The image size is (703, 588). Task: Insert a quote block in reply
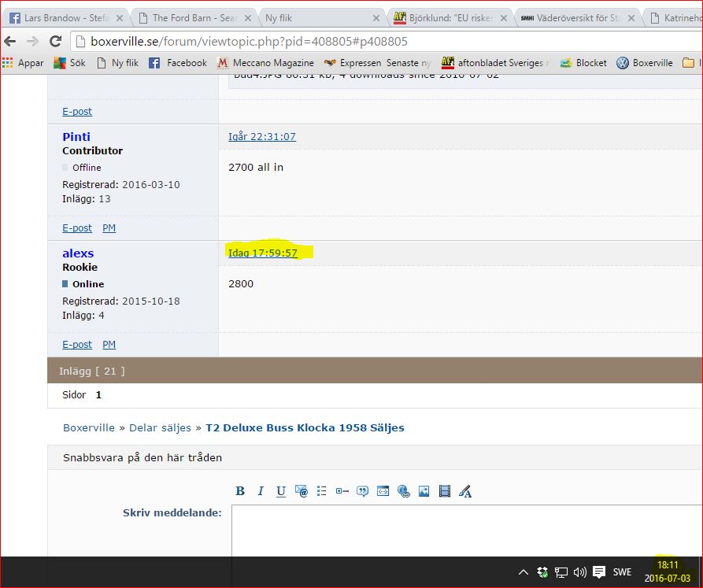point(363,491)
